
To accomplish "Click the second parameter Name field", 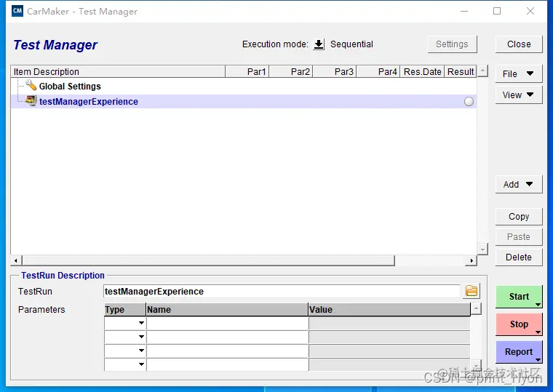I will [x=228, y=337].
